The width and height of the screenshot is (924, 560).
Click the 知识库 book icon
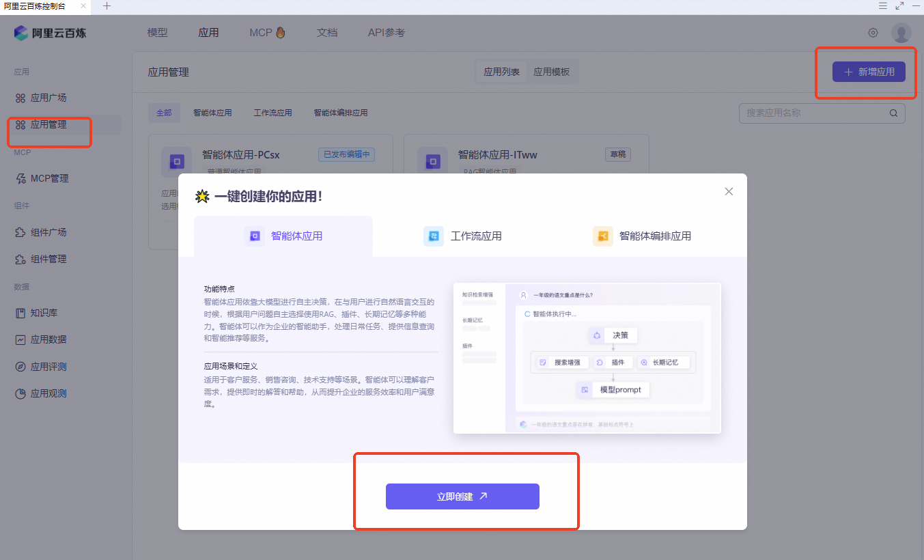[x=20, y=313]
